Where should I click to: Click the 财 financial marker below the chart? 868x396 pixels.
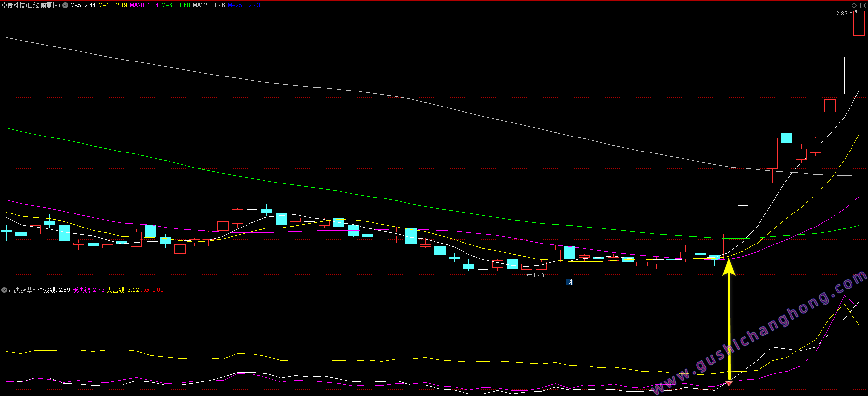[569, 282]
